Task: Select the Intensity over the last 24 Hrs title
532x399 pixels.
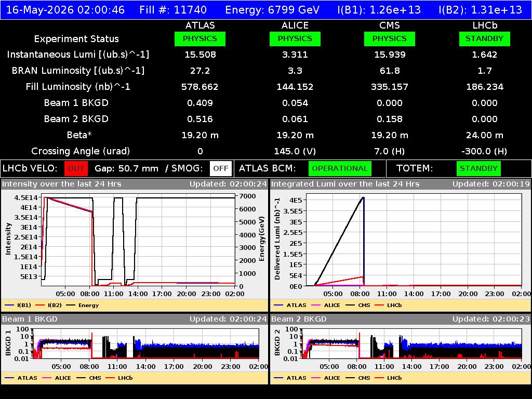Action: (x=62, y=184)
